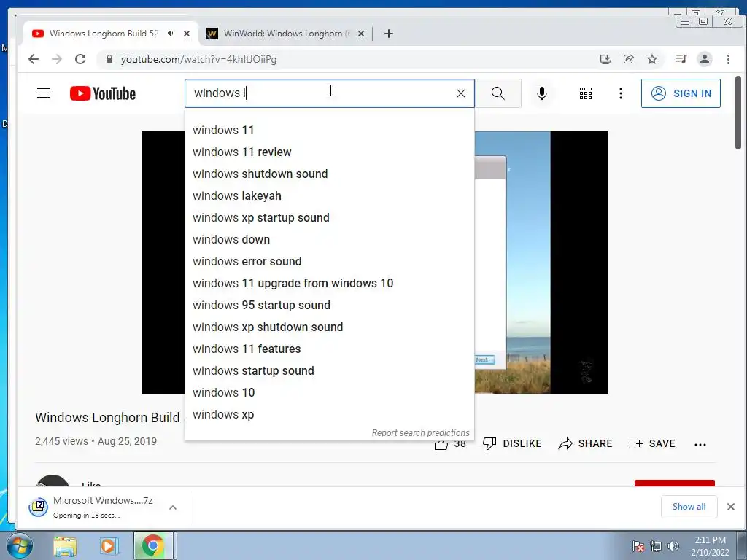Viewport: 747px width, 560px height.
Task: Bookmark this page with the star icon
Action: tap(651, 59)
